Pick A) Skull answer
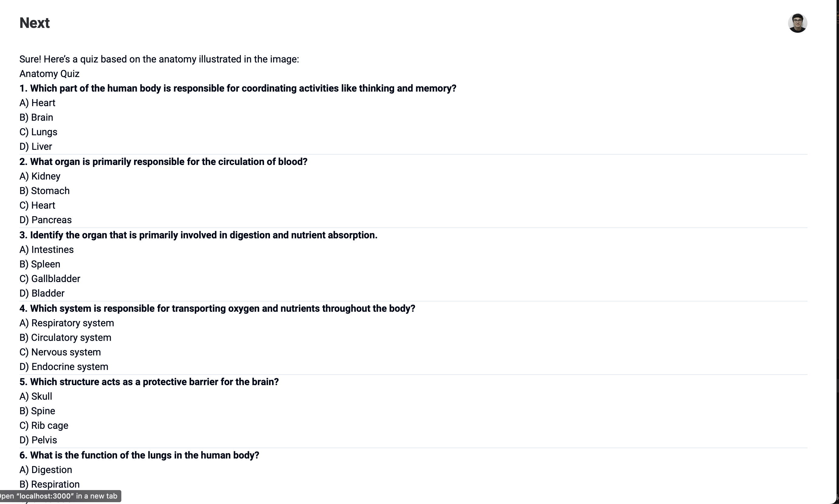The height and width of the screenshot is (504, 839). pos(36,396)
